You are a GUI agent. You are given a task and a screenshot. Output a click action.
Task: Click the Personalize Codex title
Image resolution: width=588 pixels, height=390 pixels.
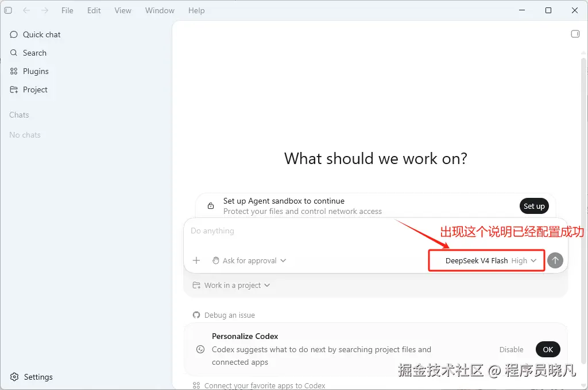click(245, 336)
